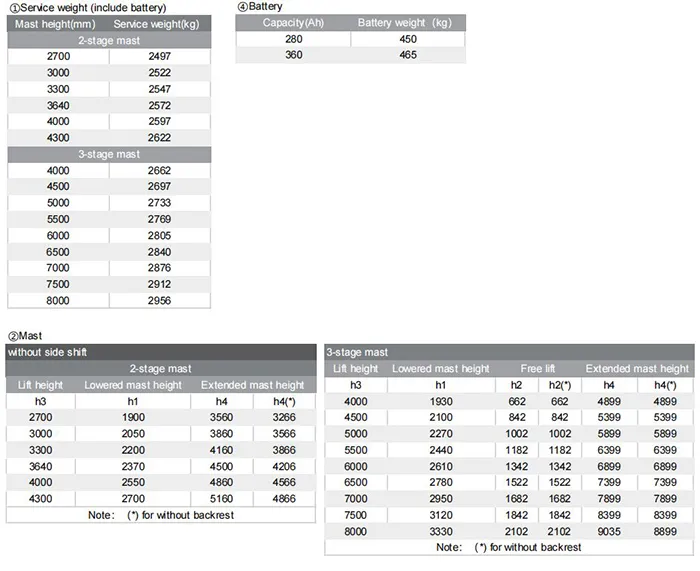This screenshot has width=700, height=571.
Task: Select the 280 Ah capacity cell
Action: (291, 40)
